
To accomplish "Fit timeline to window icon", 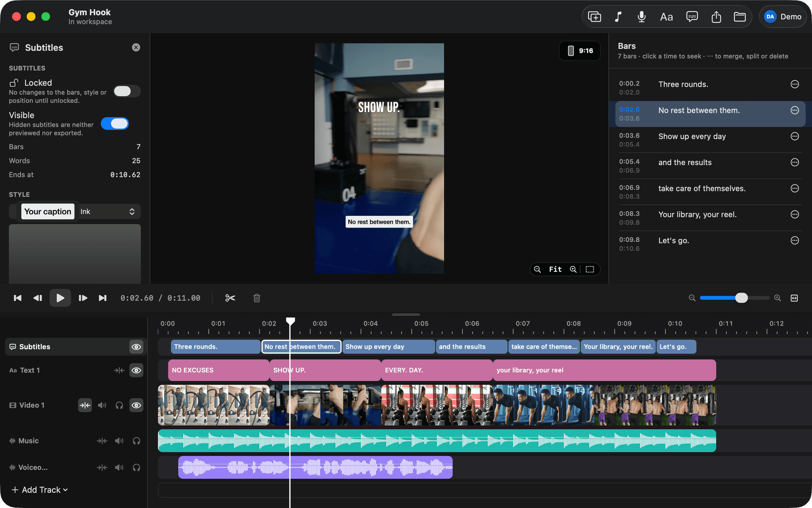I will tap(795, 298).
